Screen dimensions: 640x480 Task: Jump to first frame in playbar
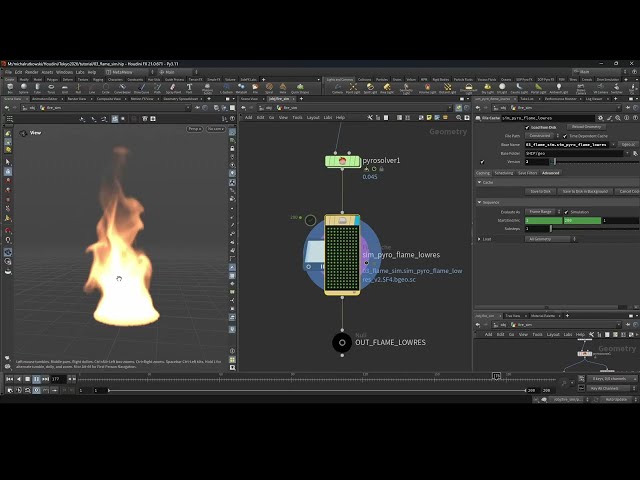coord(9,379)
